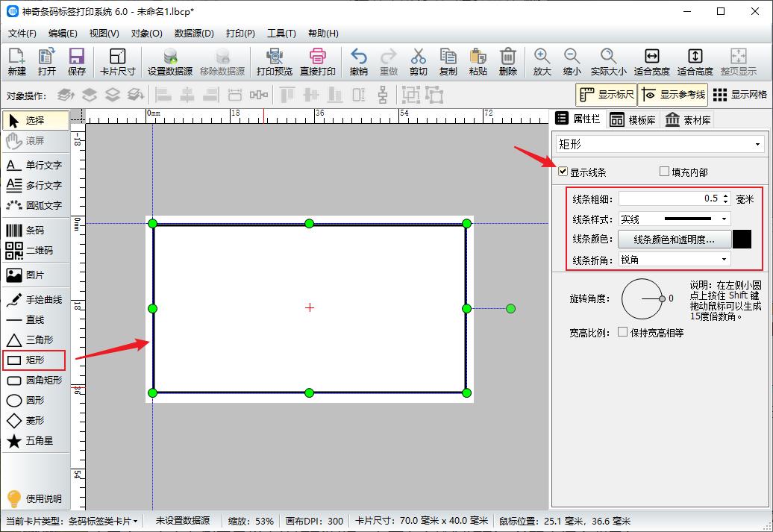Click the 使用说明 help button

tap(36, 498)
